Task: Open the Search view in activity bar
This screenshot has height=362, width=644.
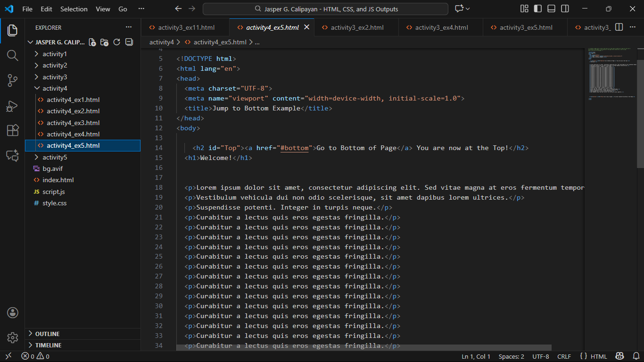Action: click(x=13, y=56)
